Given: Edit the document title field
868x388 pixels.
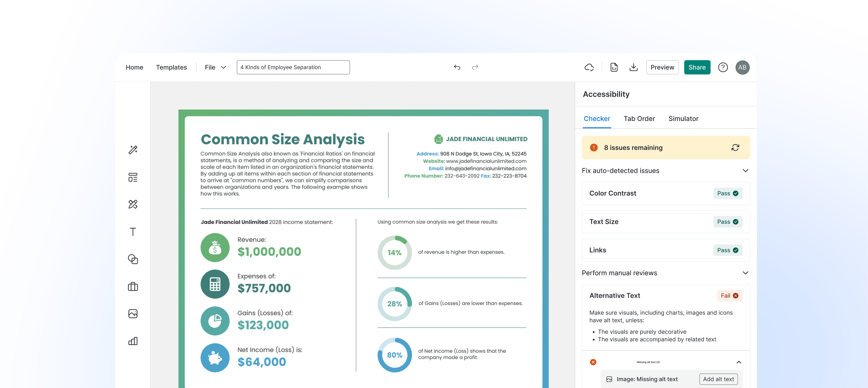Looking at the screenshot, I should pyautogui.click(x=293, y=67).
